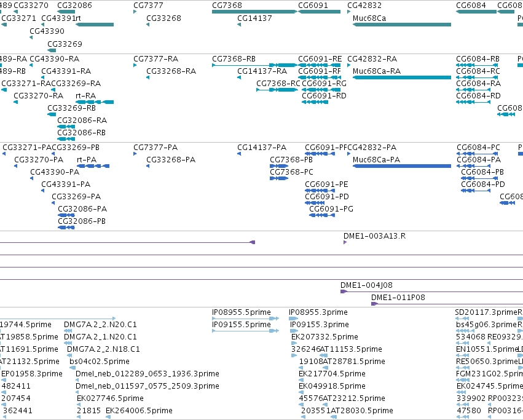Click the CG6091-RD transcript label

[x=324, y=96]
